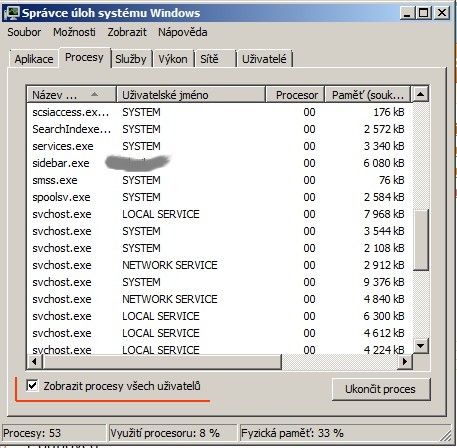Sort by the Procesor column header
Image resolution: width=457 pixels, height=448 pixels.
pos(295,95)
